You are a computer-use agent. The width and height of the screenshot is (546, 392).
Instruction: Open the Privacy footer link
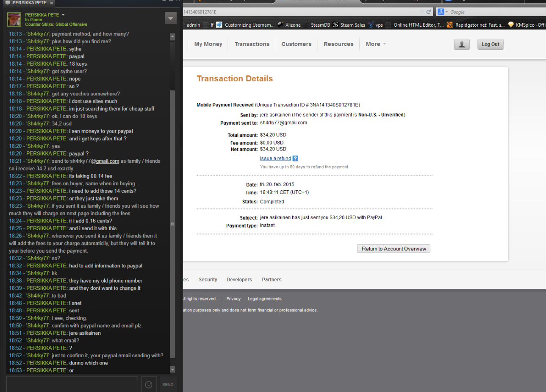pyautogui.click(x=233, y=299)
